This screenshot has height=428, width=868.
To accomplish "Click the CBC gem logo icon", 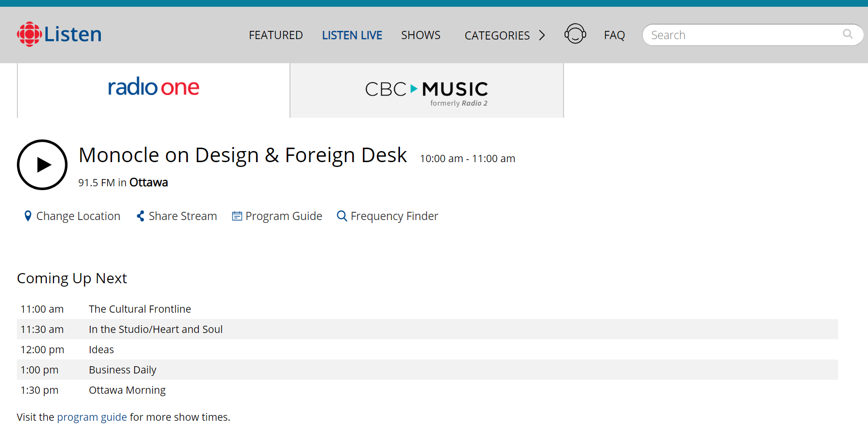I will tap(29, 34).
